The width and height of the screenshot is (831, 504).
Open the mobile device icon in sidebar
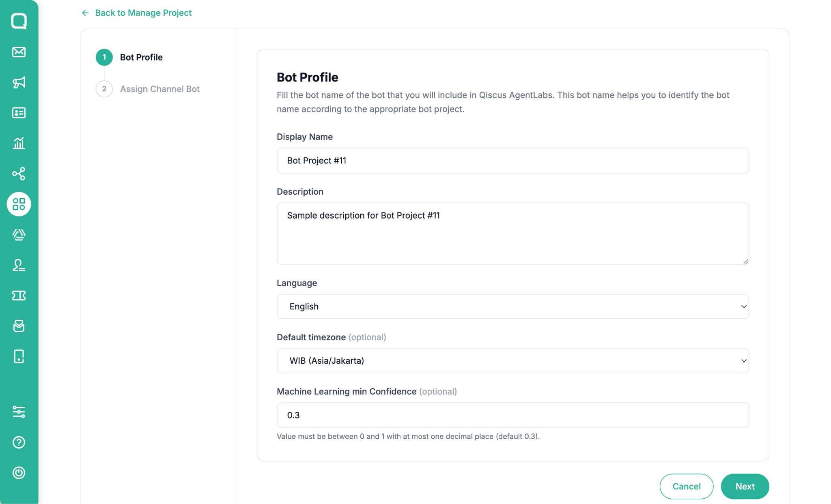(19, 356)
